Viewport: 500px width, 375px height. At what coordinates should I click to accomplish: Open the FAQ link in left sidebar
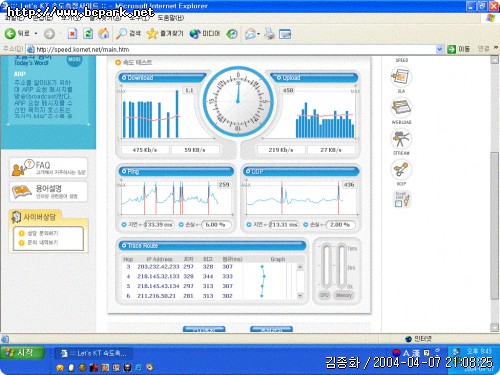[49, 168]
